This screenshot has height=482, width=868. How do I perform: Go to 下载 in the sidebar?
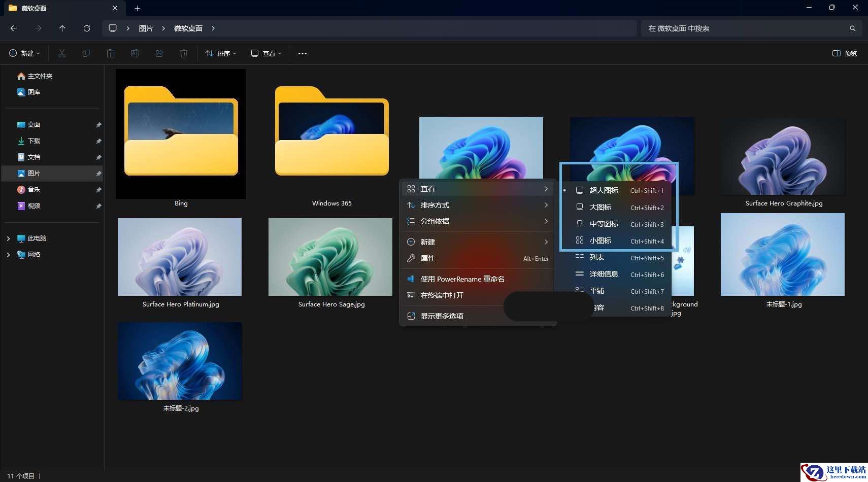pos(29,141)
